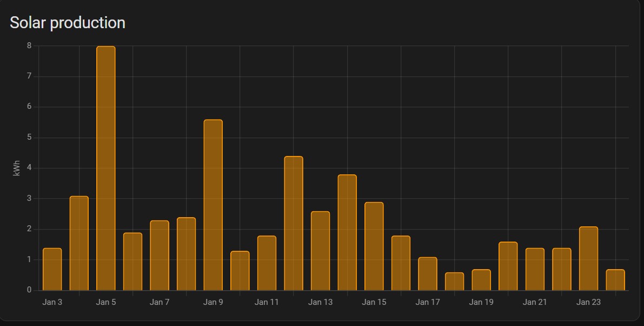Screen dimensions: 644x326
Task: Click the Jan 23 x-axis date label
Action: tap(588, 302)
